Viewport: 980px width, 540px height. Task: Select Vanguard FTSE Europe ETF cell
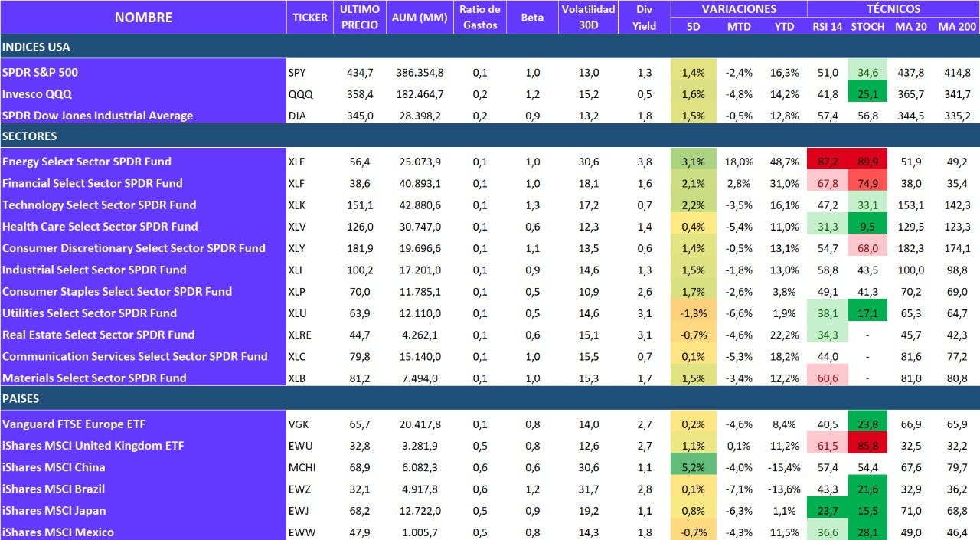pyautogui.click(x=143, y=424)
